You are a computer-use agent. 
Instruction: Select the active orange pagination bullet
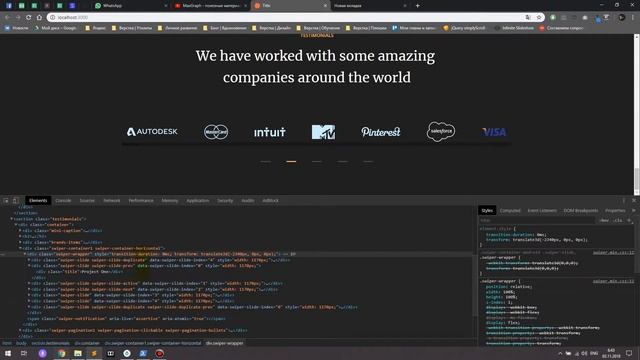click(x=291, y=161)
